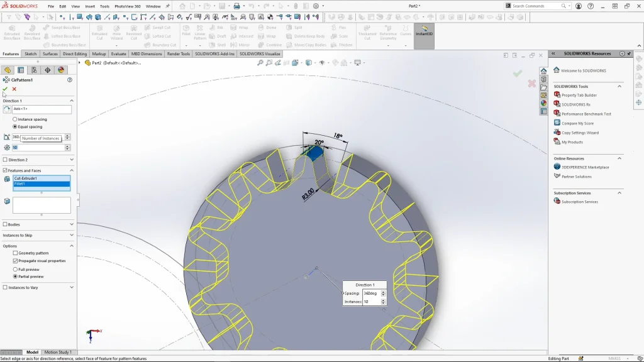Click the green OK checkmark for CirPattern1
Screen dimensions: 644x362
click(5, 89)
